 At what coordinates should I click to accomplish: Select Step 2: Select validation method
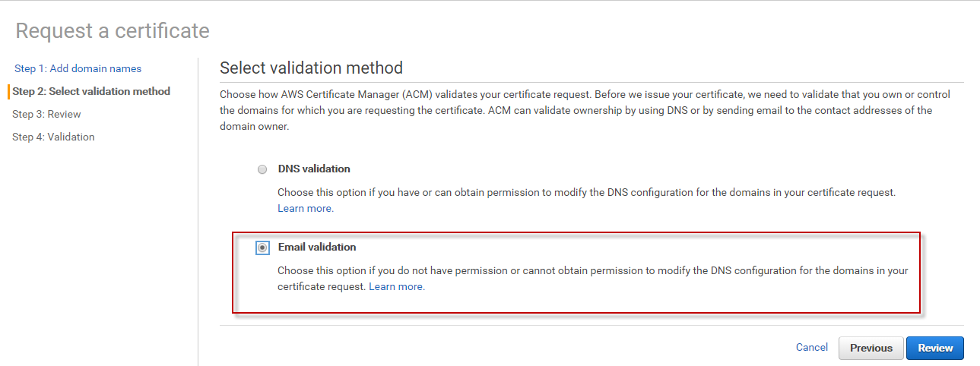[x=91, y=91]
